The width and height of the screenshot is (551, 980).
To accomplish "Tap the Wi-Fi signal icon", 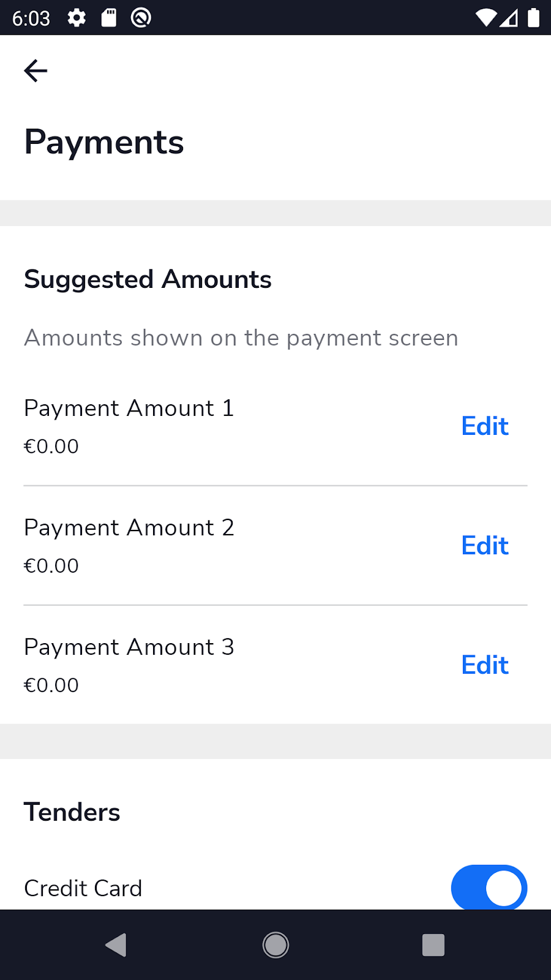I will (x=486, y=18).
